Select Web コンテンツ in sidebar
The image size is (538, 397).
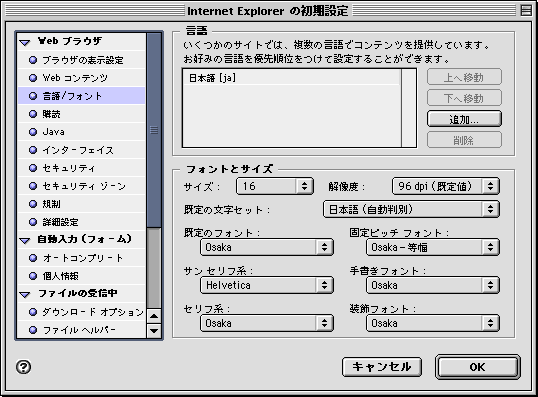point(82,78)
